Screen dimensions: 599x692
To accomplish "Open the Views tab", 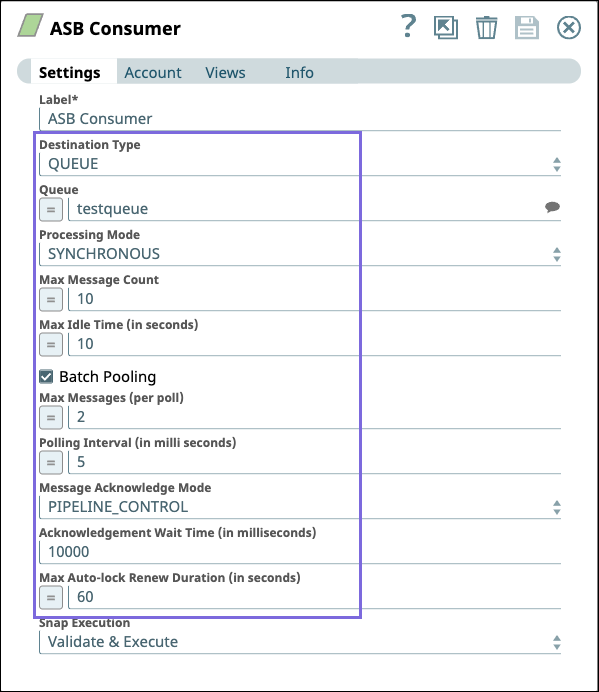I will [x=225, y=72].
